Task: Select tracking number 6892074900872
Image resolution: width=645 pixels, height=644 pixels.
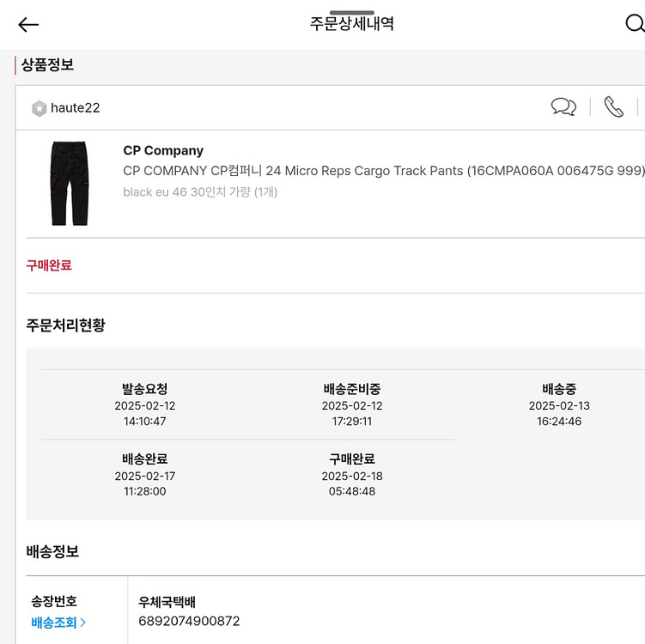Action: click(x=189, y=621)
